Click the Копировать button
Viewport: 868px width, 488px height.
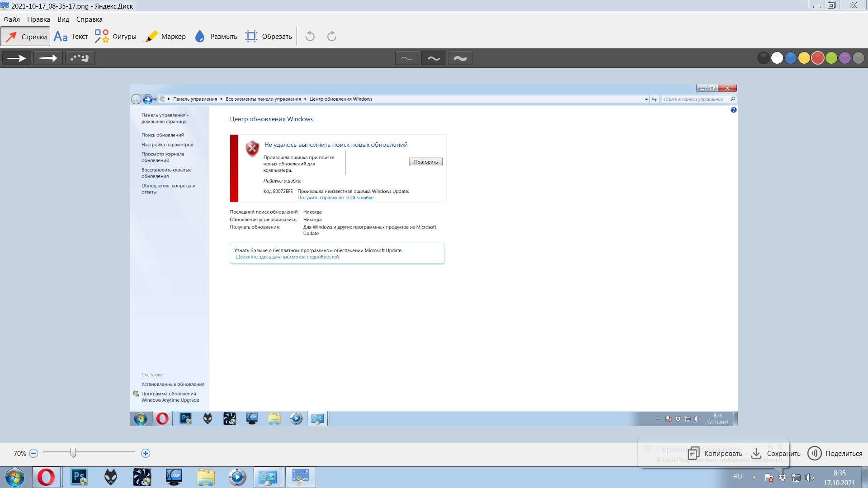(715, 453)
